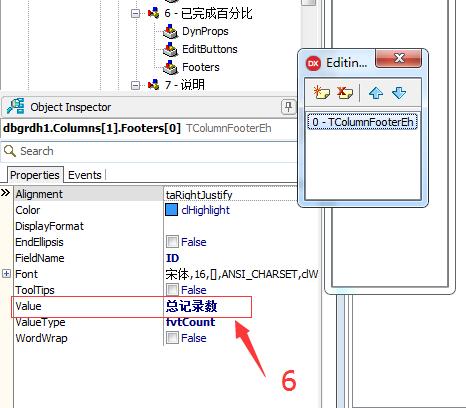
Task: Collapse the 7 - 说明 tree node
Action: (135, 85)
